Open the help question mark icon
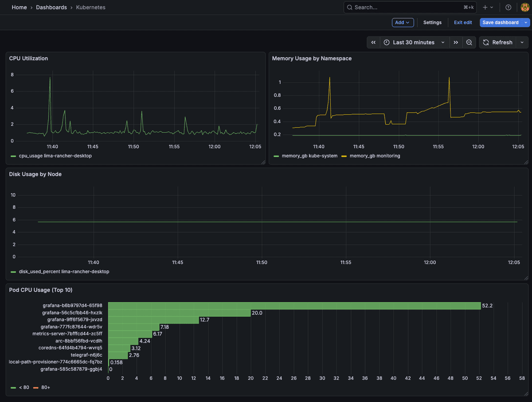Image resolution: width=532 pixels, height=402 pixels. coord(508,7)
